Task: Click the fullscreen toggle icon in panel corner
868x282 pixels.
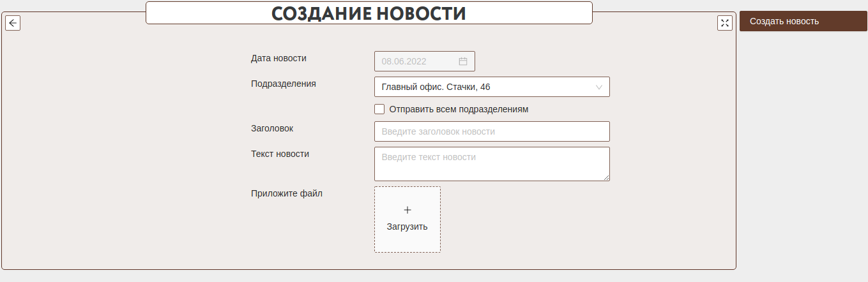Action: coord(724,23)
